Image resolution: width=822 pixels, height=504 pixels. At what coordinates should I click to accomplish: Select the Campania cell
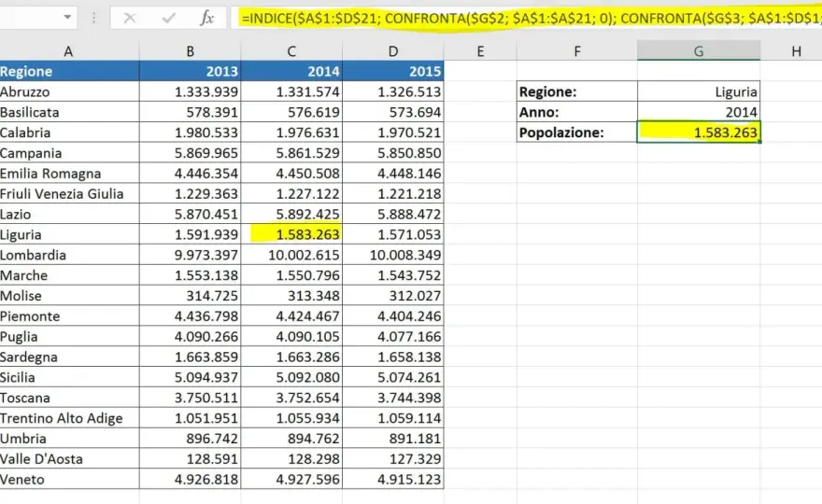[x=70, y=153]
